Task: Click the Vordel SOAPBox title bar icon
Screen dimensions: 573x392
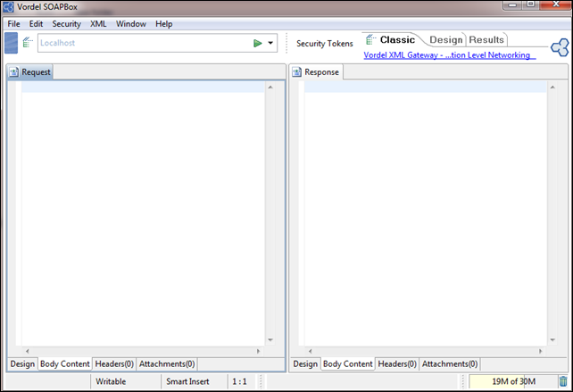Action: coord(8,7)
